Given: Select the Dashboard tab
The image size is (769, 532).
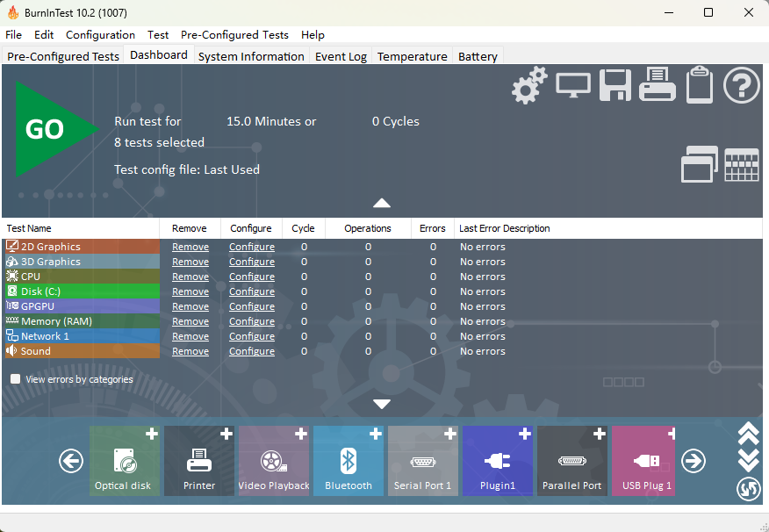Looking at the screenshot, I should coord(158,55).
